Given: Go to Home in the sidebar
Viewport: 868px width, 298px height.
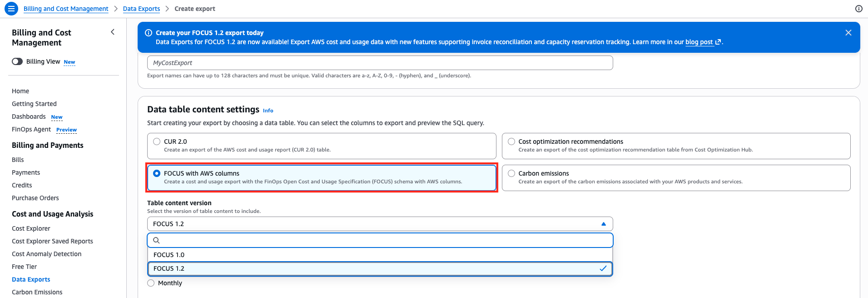Looking at the screenshot, I should click(x=20, y=91).
